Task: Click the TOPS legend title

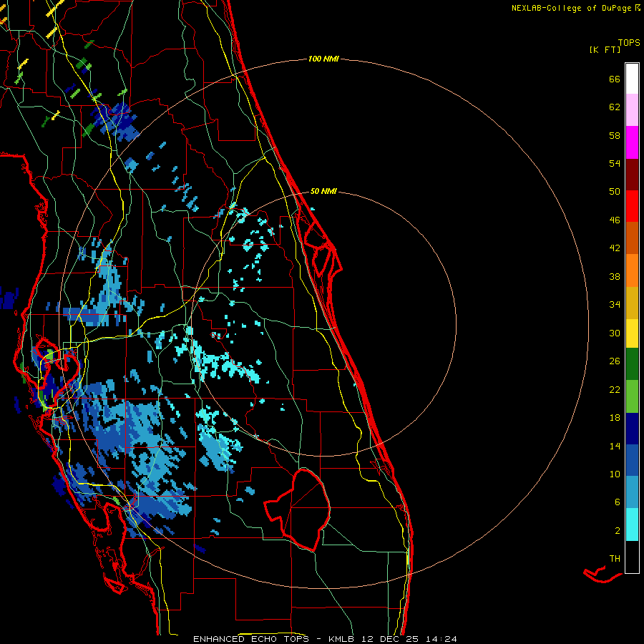Action: click(x=629, y=42)
